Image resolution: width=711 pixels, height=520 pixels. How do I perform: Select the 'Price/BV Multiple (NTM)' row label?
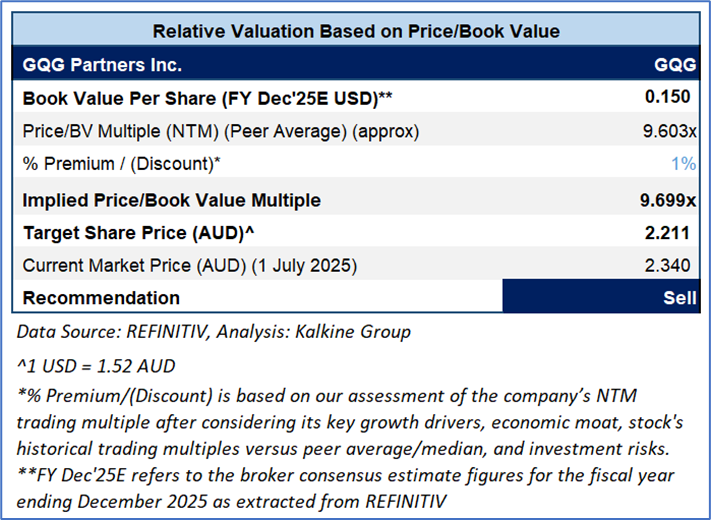220,131
